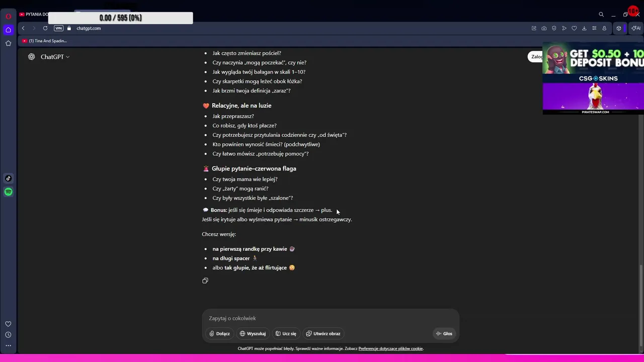644x362 pixels.
Task: Open the sidebar three-dots setup menu
Action: tap(8, 345)
